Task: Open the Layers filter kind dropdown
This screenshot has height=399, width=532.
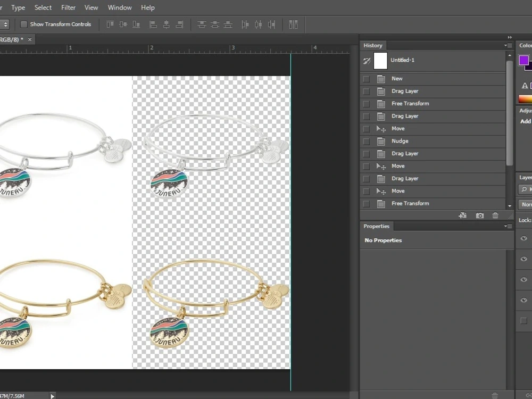Action: (525, 189)
